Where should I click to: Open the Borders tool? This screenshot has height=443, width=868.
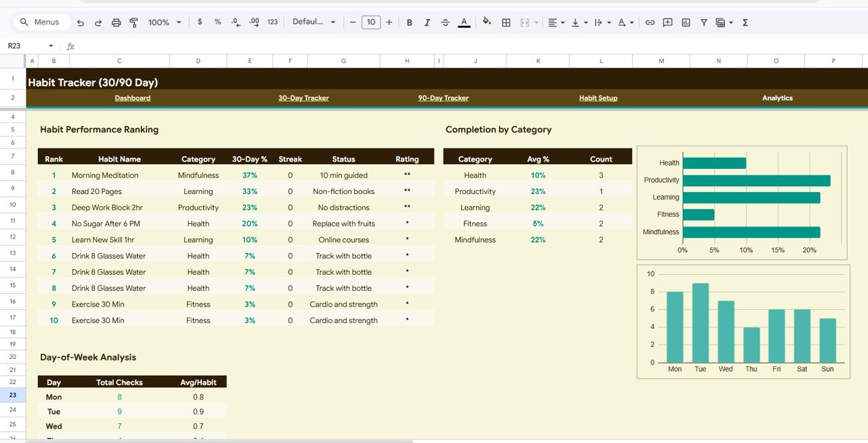click(506, 22)
